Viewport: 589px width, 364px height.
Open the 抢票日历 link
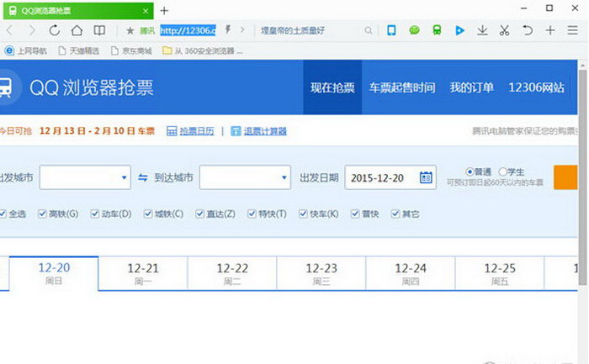click(x=197, y=131)
